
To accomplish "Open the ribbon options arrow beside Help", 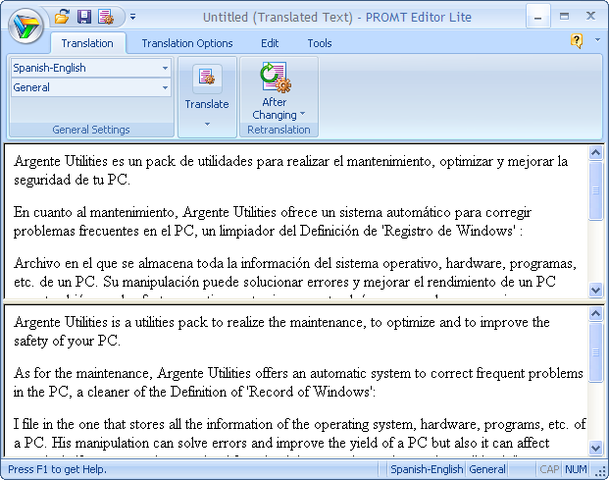I will click(597, 40).
